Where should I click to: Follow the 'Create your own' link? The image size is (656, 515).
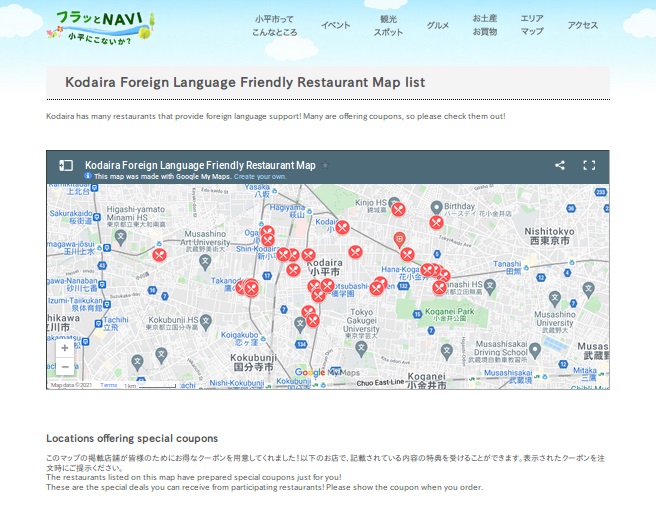pos(260,177)
